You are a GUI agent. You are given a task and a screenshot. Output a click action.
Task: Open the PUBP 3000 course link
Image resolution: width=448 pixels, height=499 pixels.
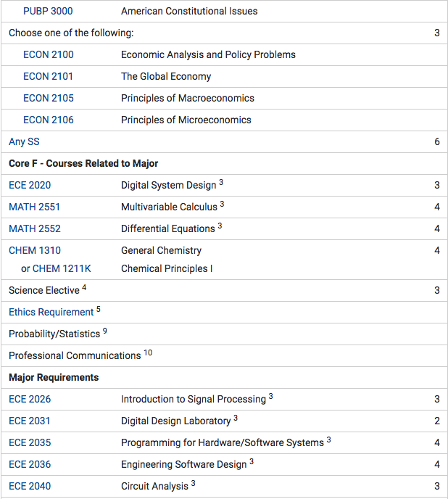pos(48,11)
